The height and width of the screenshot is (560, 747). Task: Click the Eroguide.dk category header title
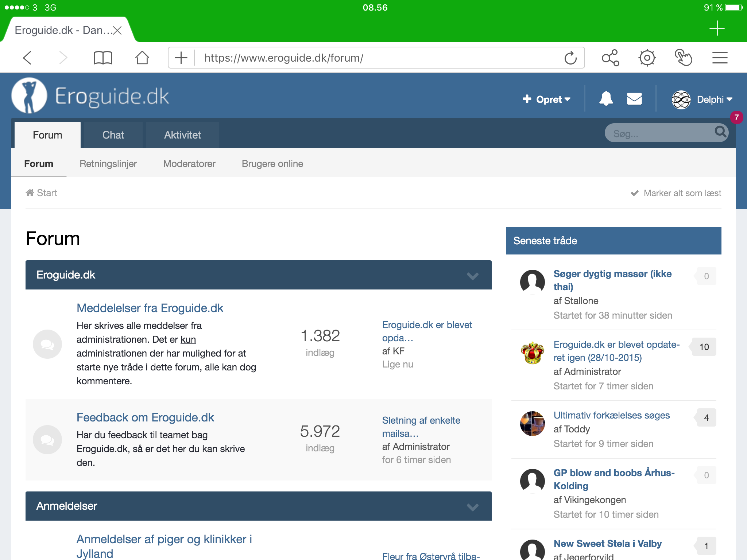click(66, 275)
